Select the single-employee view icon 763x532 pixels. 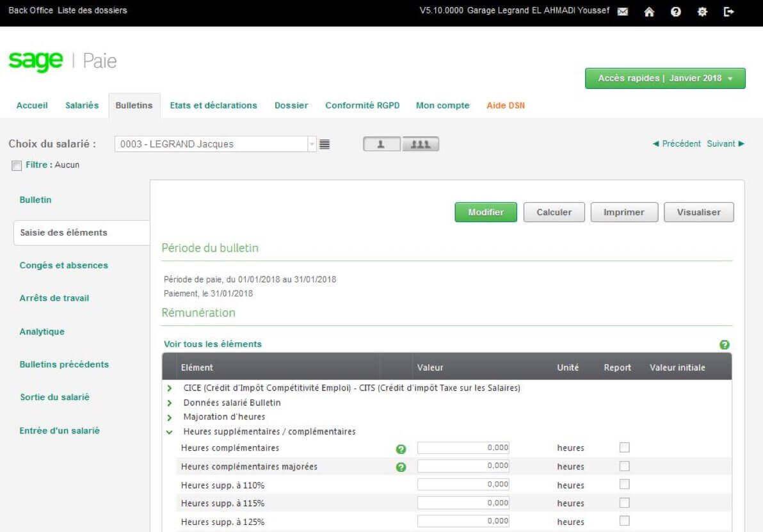[x=381, y=143]
